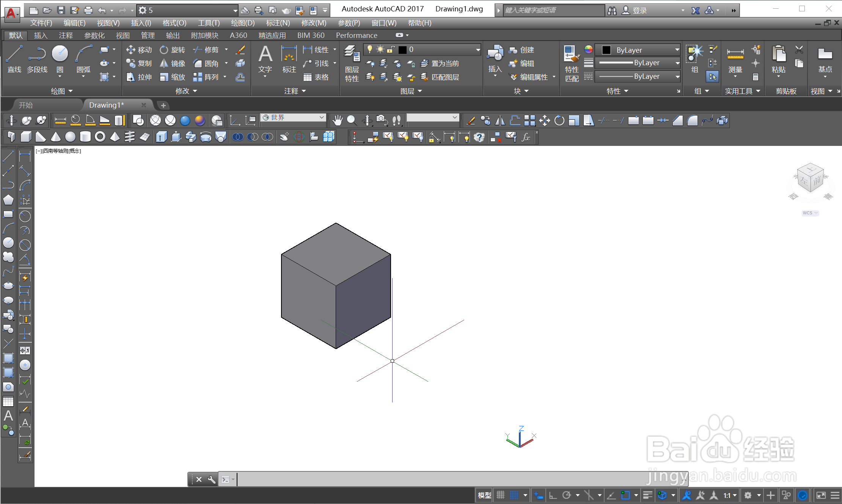
Task: Select the box solid modeling icon
Action: coord(26,136)
